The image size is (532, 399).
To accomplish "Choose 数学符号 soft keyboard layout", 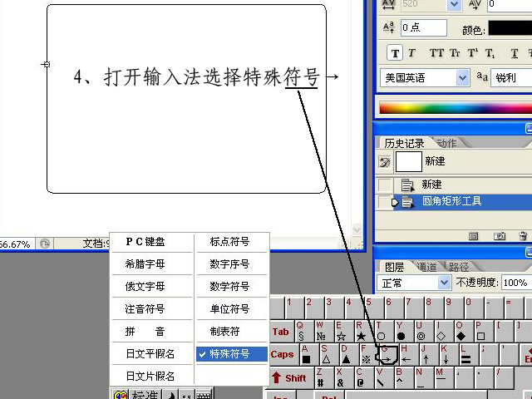I will click(230, 286).
